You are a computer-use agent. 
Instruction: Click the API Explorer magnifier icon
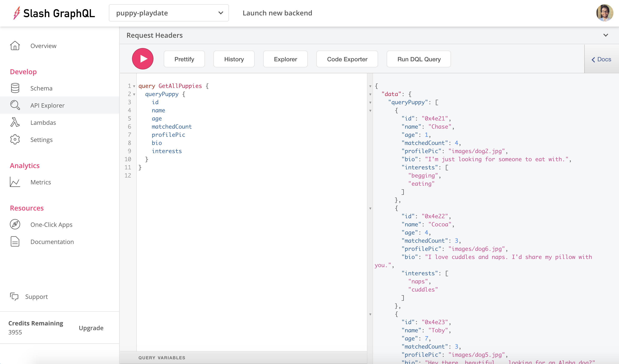point(15,105)
